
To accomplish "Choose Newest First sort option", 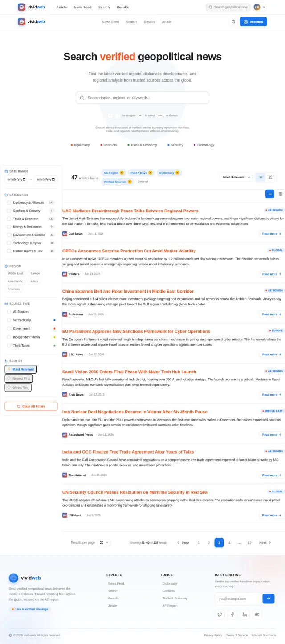I will (19, 378).
